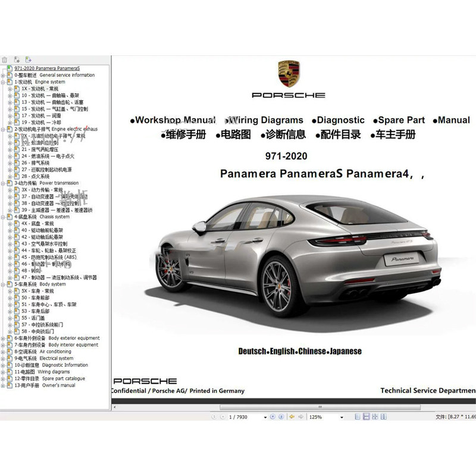The height and width of the screenshot is (476, 476).
Task: Open bookmark 17 - 发动机 — 润滑
Action: coord(41,115)
